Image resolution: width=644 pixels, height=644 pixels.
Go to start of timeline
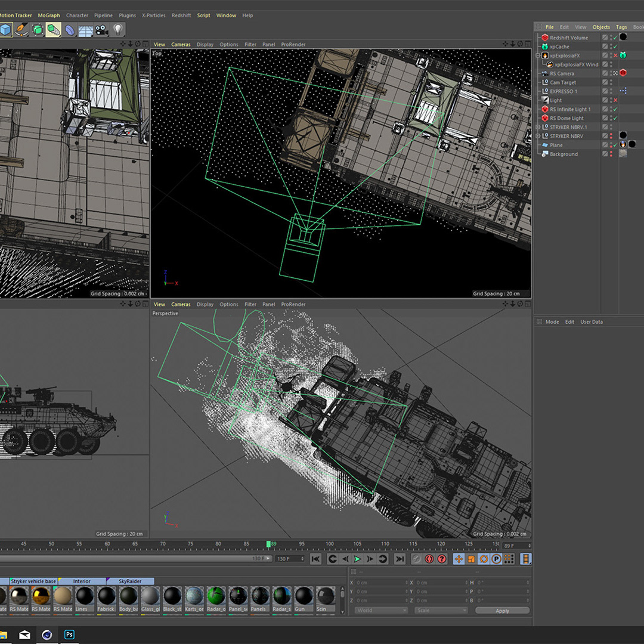pyautogui.click(x=315, y=559)
